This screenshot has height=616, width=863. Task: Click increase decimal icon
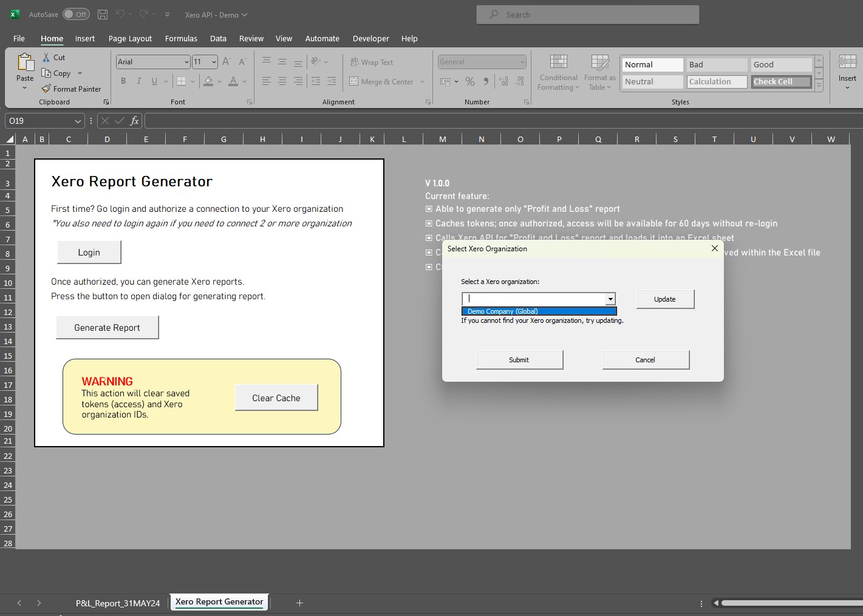(503, 81)
